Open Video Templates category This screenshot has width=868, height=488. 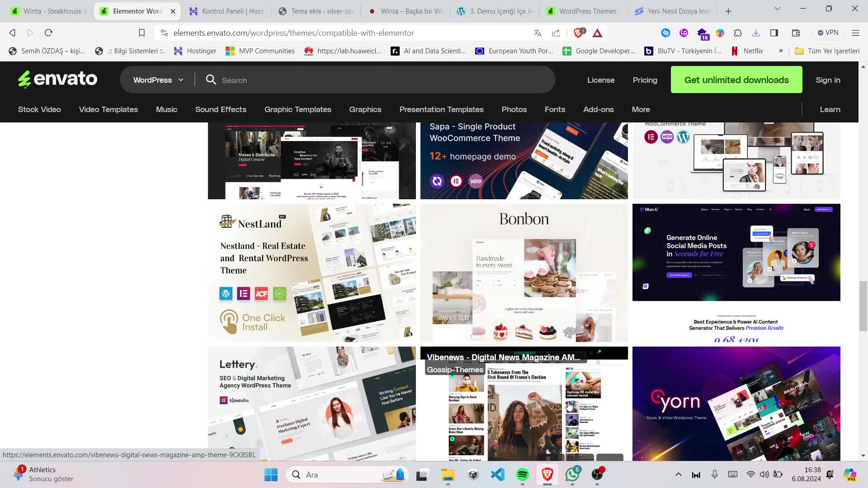[108, 109]
